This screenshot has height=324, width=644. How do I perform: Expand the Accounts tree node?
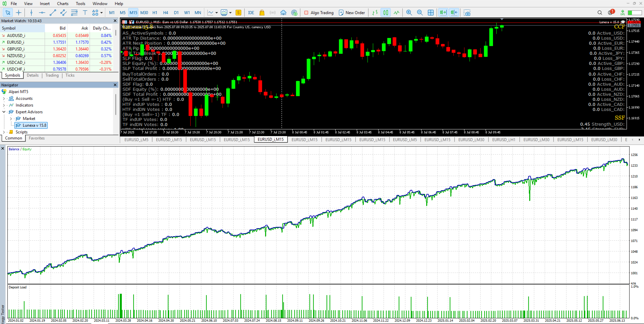click(x=4, y=98)
